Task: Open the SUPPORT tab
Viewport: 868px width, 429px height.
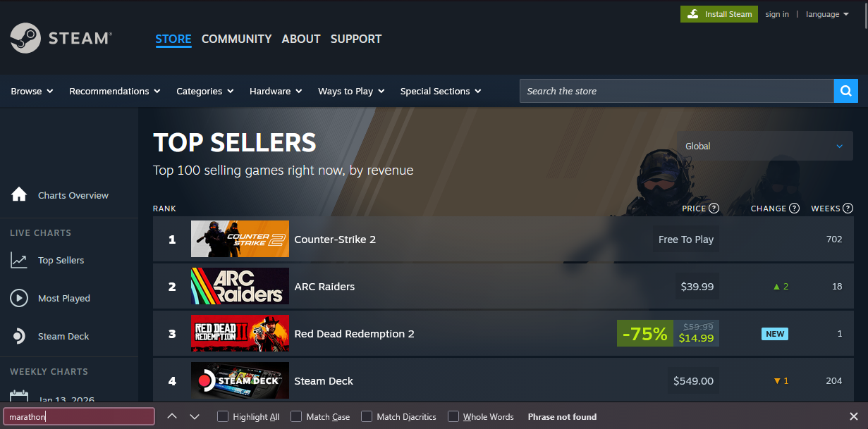Action: tap(356, 39)
